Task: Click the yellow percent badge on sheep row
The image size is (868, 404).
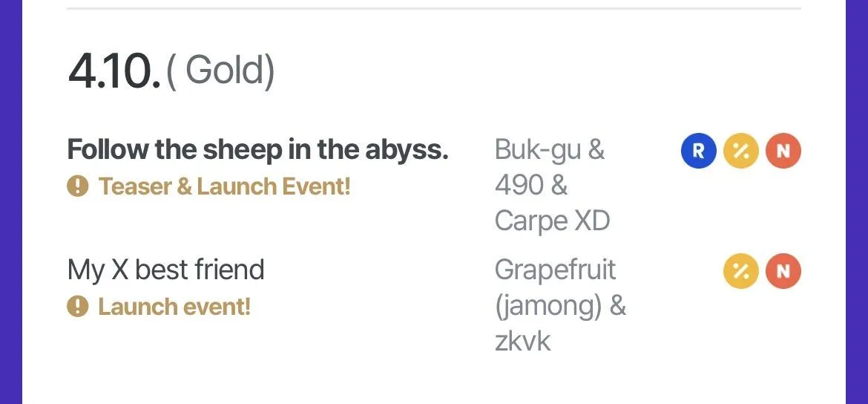Action: (x=740, y=151)
